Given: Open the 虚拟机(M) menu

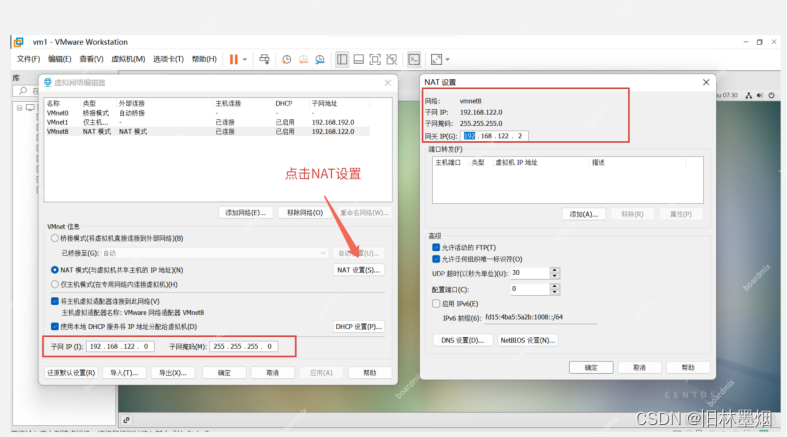Looking at the screenshot, I should click(128, 59).
